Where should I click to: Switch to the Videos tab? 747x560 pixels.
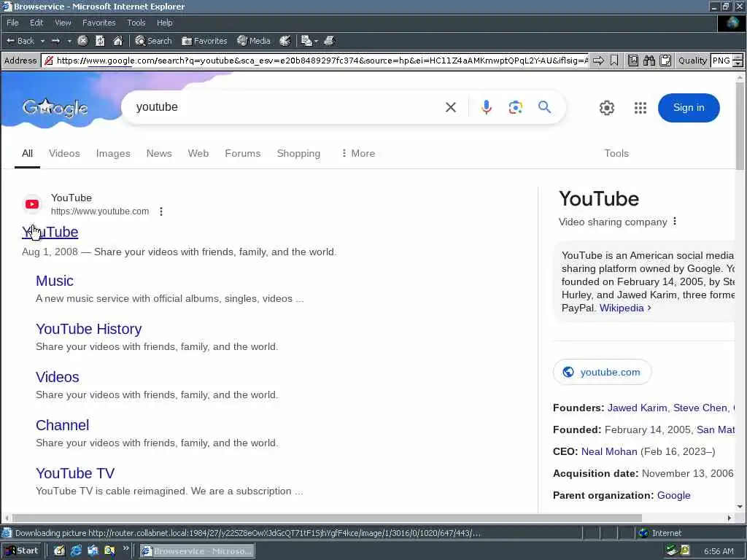tap(64, 153)
